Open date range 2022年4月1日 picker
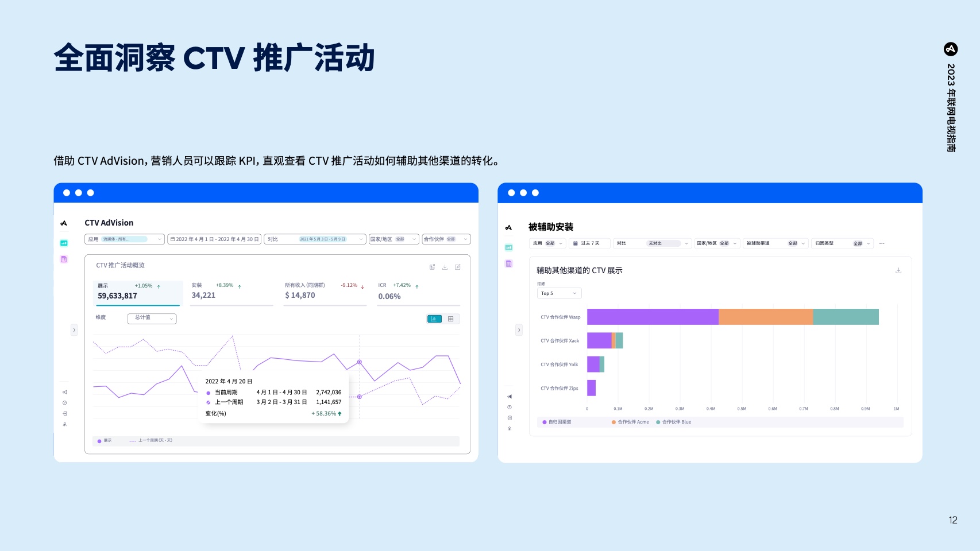Image resolution: width=980 pixels, height=551 pixels. click(215, 239)
